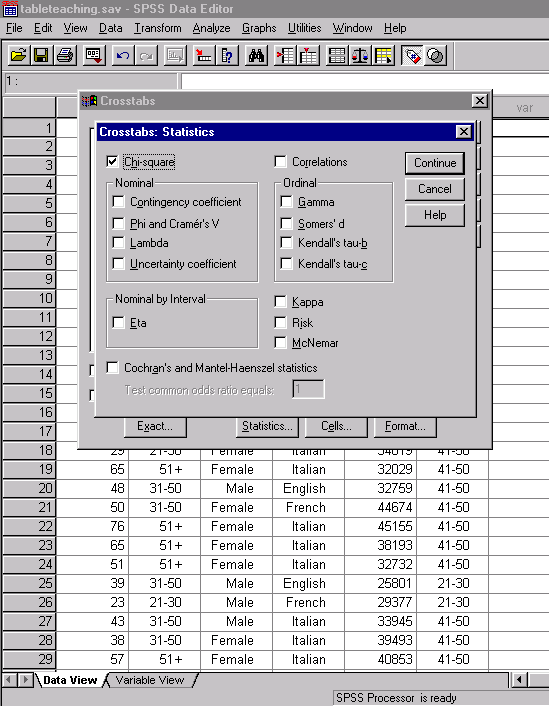Enable the Correlations checkbox
The height and width of the screenshot is (706, 549).
[281, 162]
